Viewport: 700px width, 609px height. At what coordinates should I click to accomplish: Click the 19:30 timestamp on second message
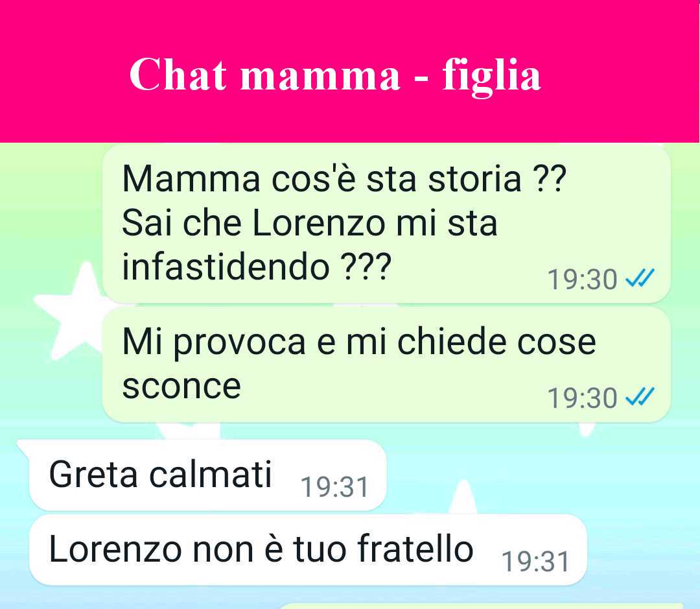pos(582,398)
